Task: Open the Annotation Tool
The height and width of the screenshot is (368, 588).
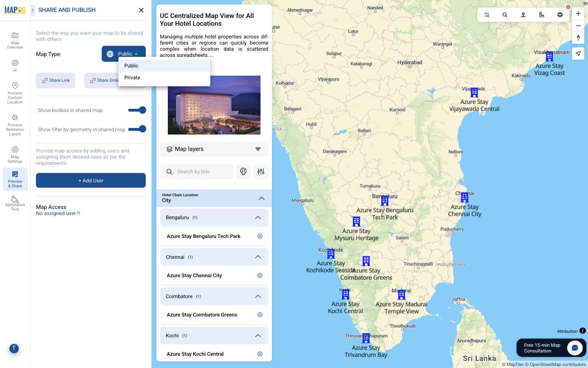Action: (x=15, y=202)
